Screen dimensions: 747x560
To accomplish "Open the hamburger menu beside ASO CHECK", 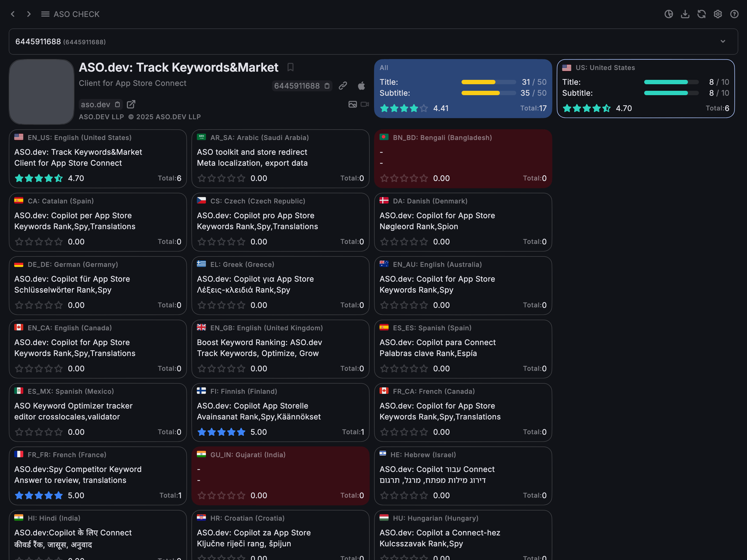I will coord(45,14).
